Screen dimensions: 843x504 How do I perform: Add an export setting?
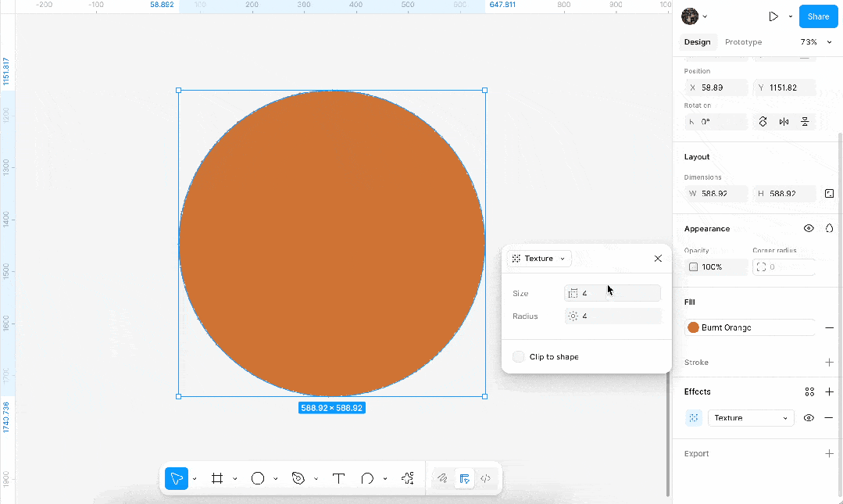[x=829, y=454]
